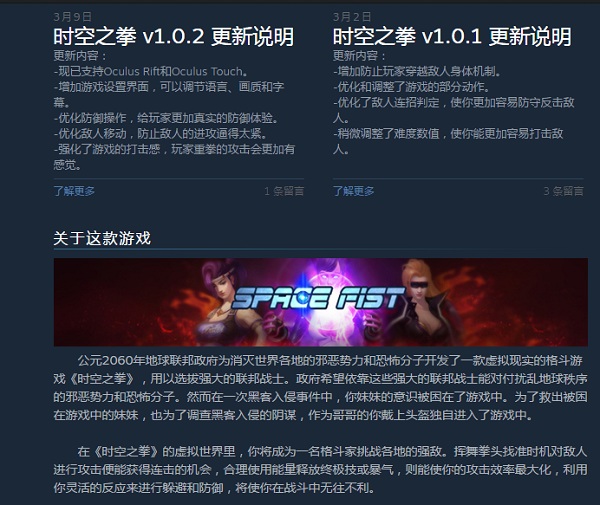600x505 pixels.
Task: Click the 增加防止玩家穿越敌人身体机制 line
Action: 417,72
